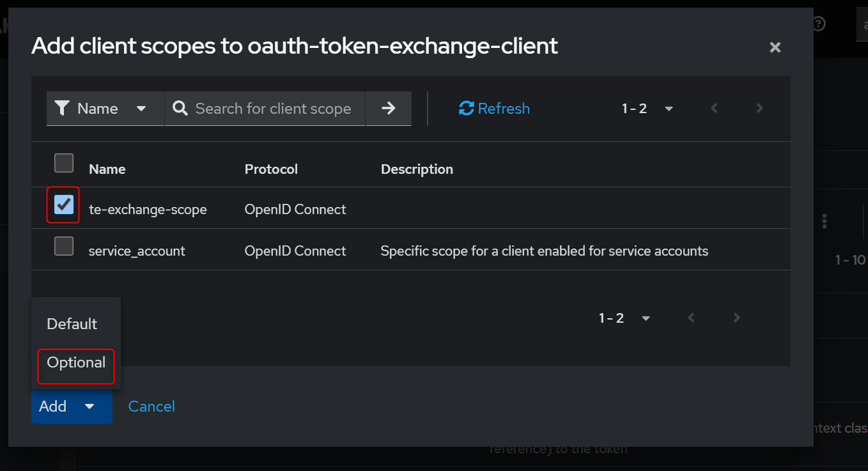Click next page arrow in bottom pagination
This screenshot has height=471, width=868.
[x=737, y=318]
